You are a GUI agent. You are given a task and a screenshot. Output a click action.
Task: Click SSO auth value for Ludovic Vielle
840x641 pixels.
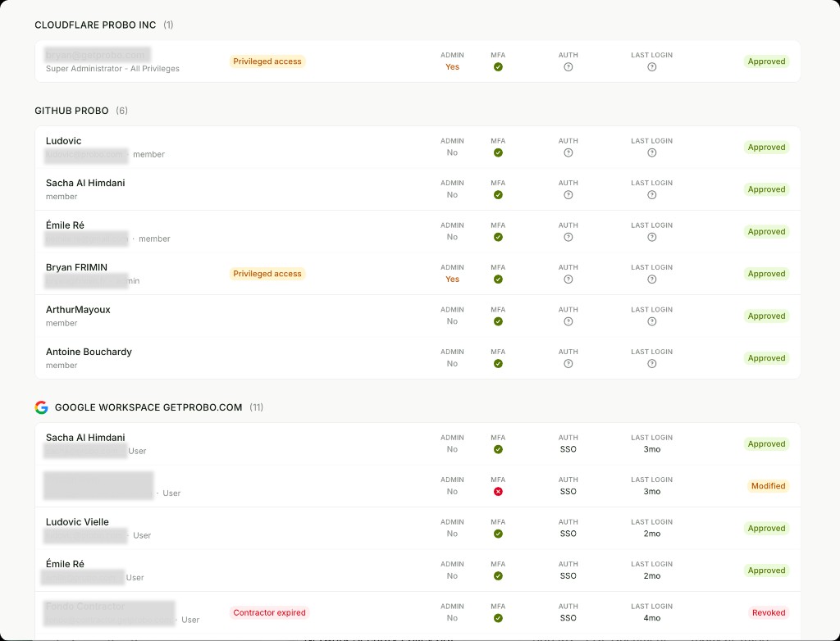pos(568,534)
